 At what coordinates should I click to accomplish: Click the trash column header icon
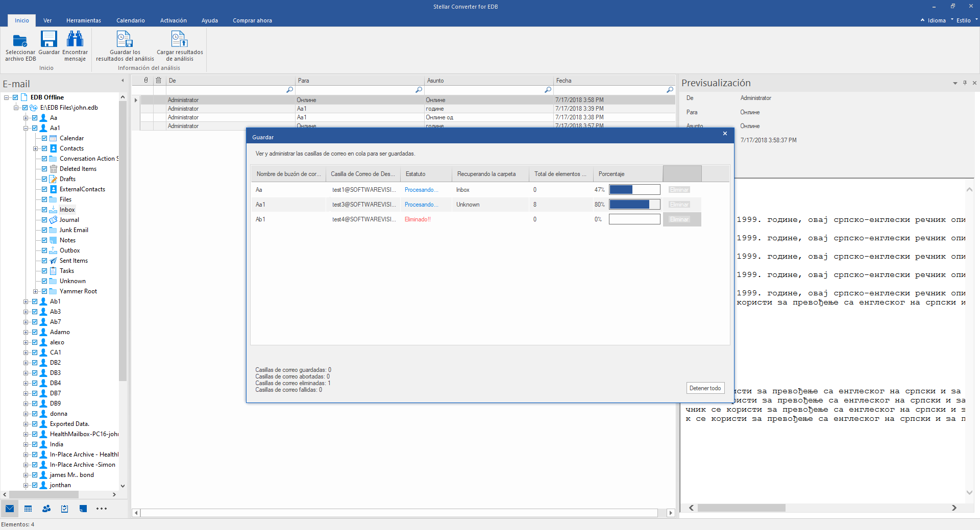pyautogui.click(x=158, y=80)
